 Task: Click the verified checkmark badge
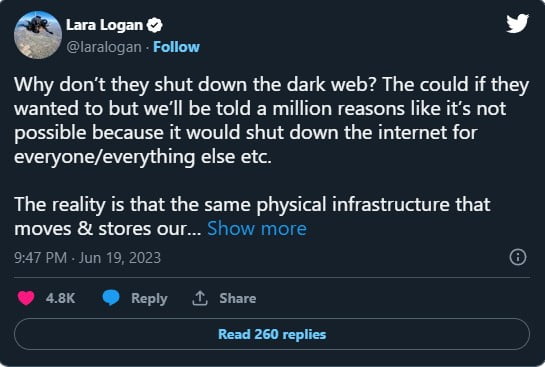(x=154, y=25)
